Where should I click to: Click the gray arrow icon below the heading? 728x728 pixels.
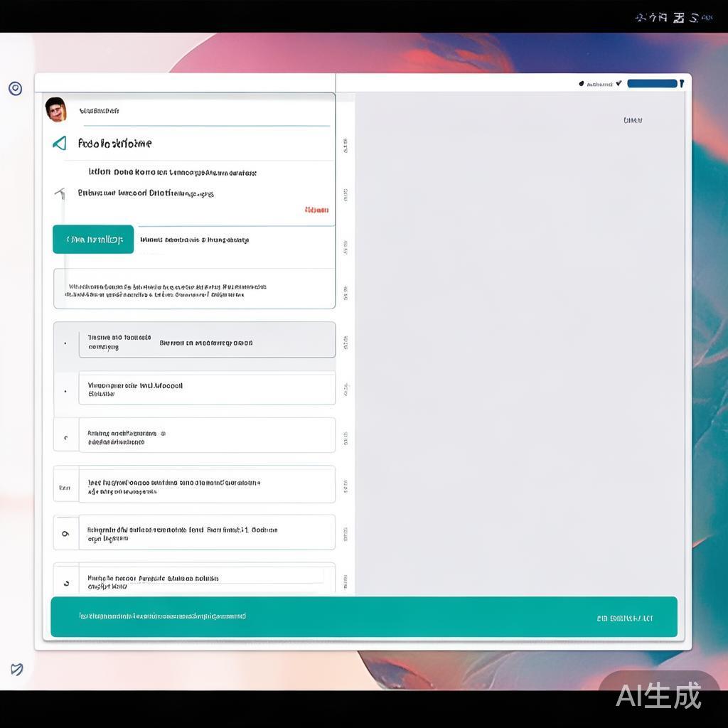(x=60, y=193)
